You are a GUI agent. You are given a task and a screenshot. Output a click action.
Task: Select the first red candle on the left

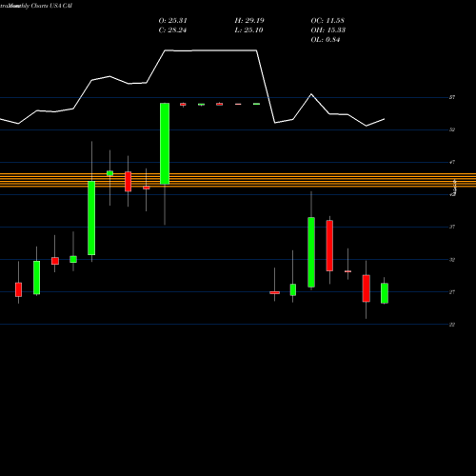point(18,289)
